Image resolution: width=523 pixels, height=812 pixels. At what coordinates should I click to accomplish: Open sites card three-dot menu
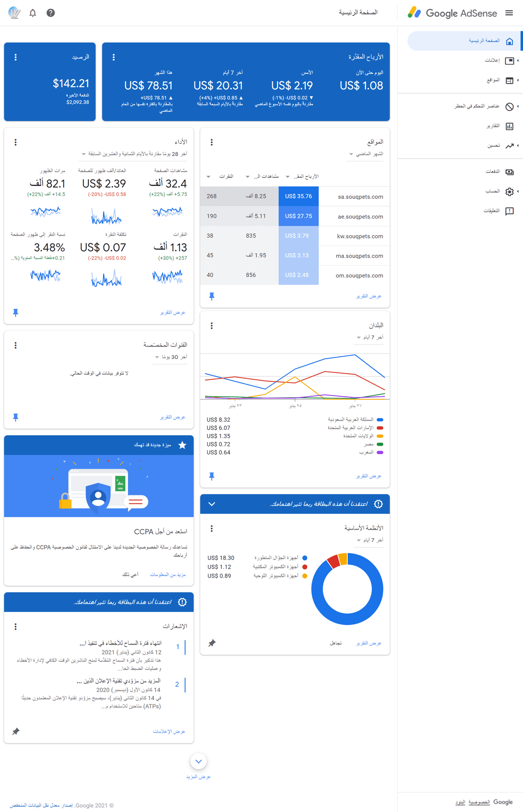tap(212, 142)
